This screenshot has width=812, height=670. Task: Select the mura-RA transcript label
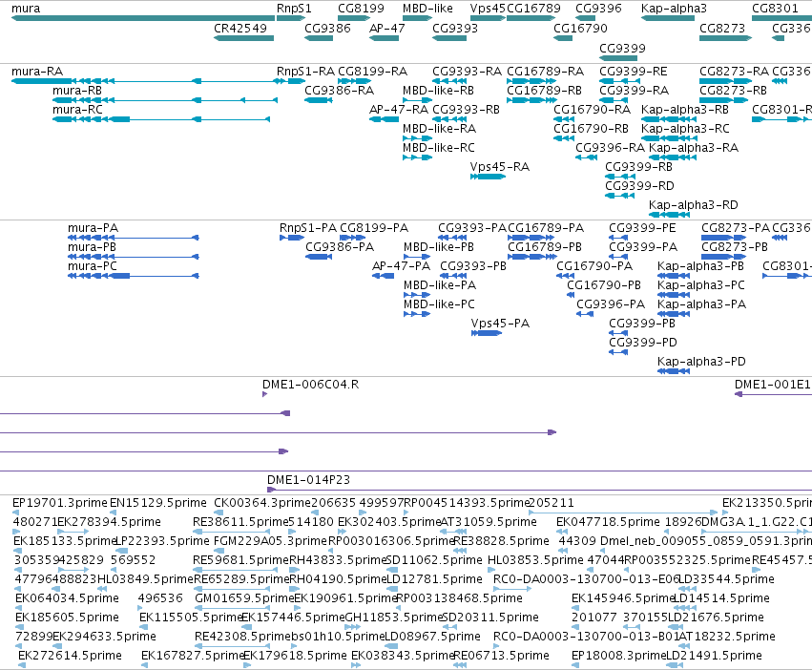pos(37,71)
